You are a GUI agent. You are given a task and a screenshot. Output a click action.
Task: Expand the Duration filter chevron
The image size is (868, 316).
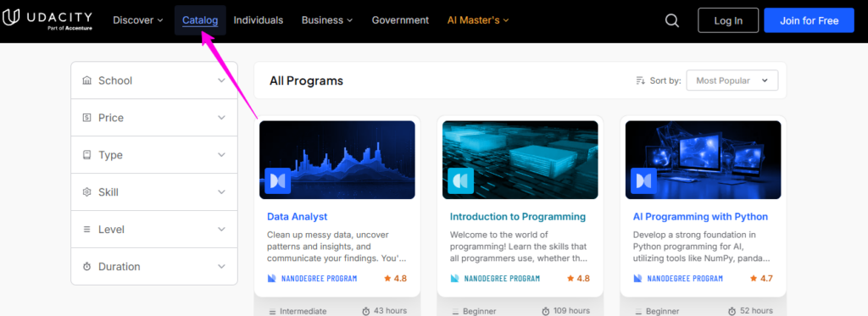pyautogui.click(x=221, y=266)
